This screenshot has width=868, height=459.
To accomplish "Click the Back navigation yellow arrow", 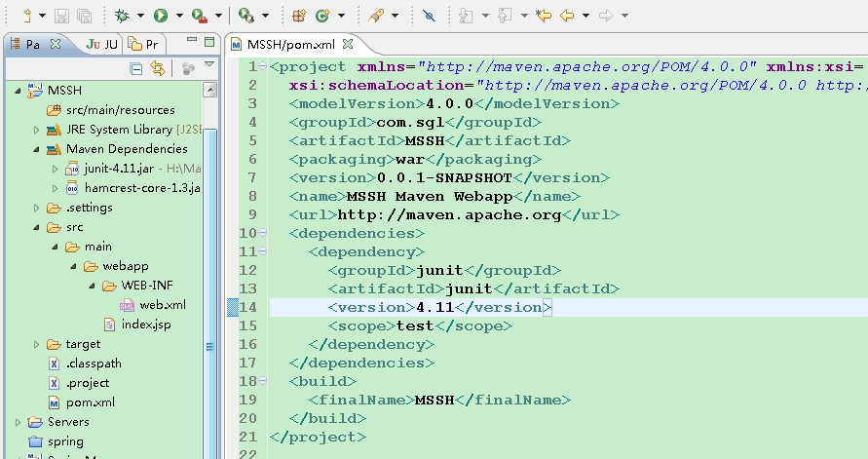I will [567, 16].
